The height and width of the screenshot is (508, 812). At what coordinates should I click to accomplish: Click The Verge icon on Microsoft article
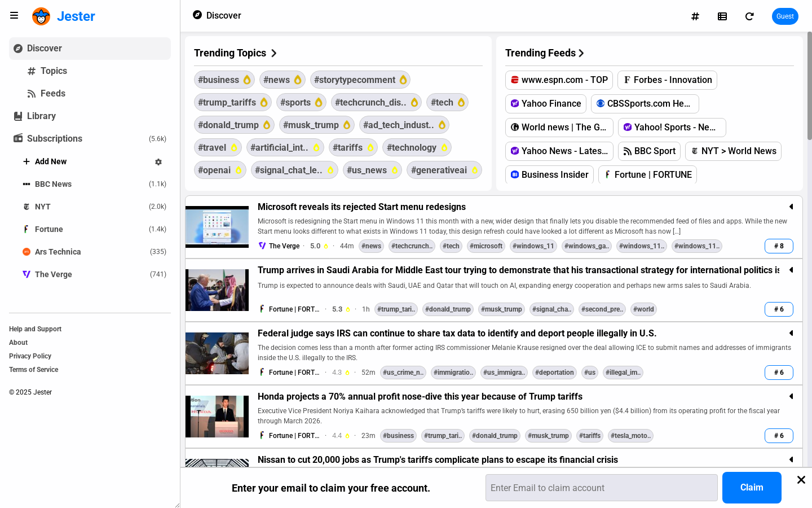262,246
